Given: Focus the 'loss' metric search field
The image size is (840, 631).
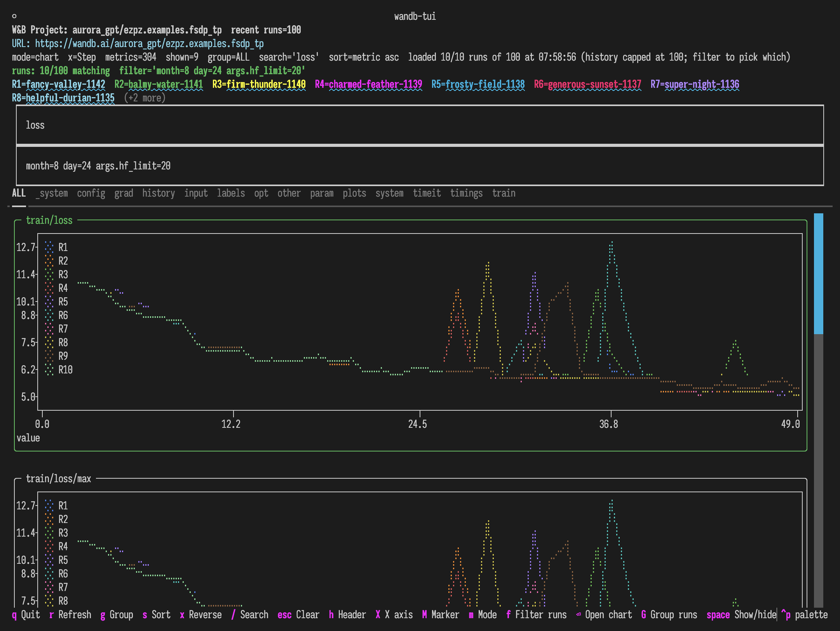Looking at the screenshot, I should click(x=420, y=125).
